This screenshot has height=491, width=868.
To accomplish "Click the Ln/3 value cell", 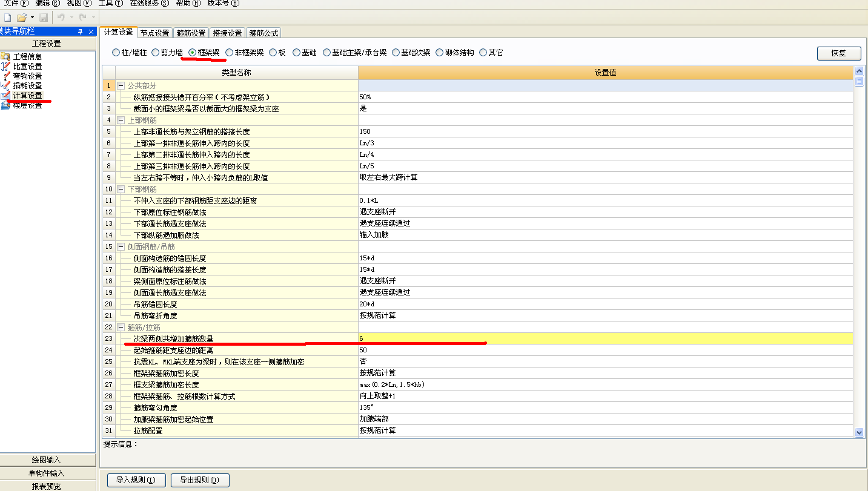I will coord(606,143).
